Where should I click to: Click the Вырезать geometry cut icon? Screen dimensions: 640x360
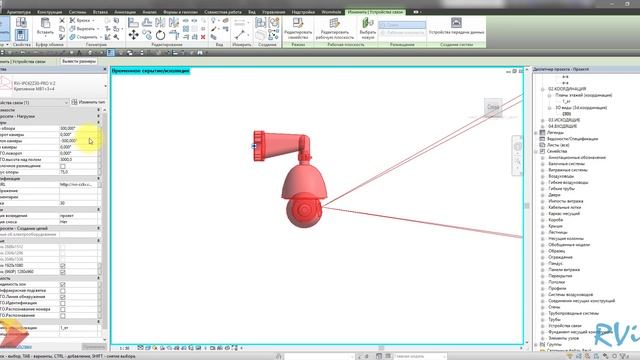72,29
